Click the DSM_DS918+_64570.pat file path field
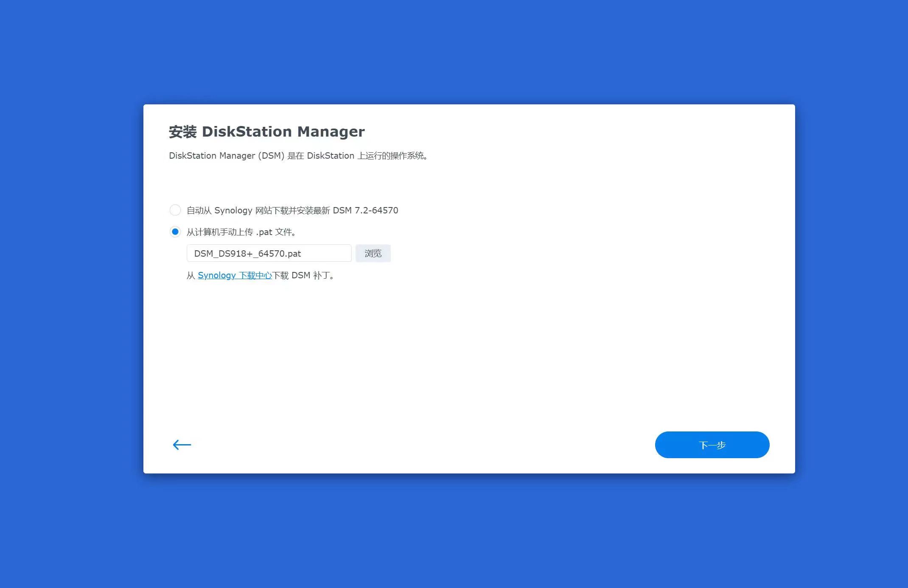The height and width of the screenshot is (588, 908). 269,253
